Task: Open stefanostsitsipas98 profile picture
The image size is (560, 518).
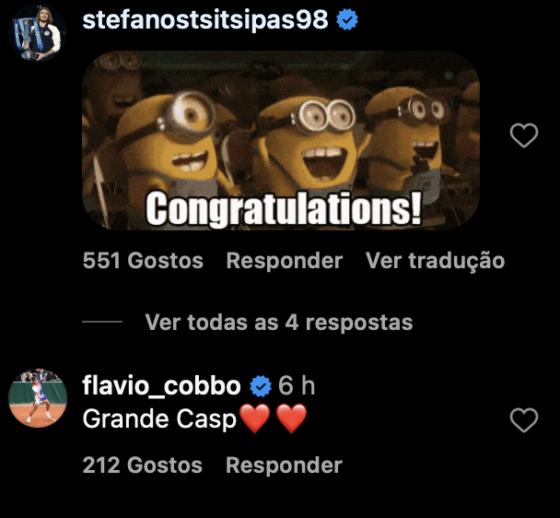Action: click(38, 33)
